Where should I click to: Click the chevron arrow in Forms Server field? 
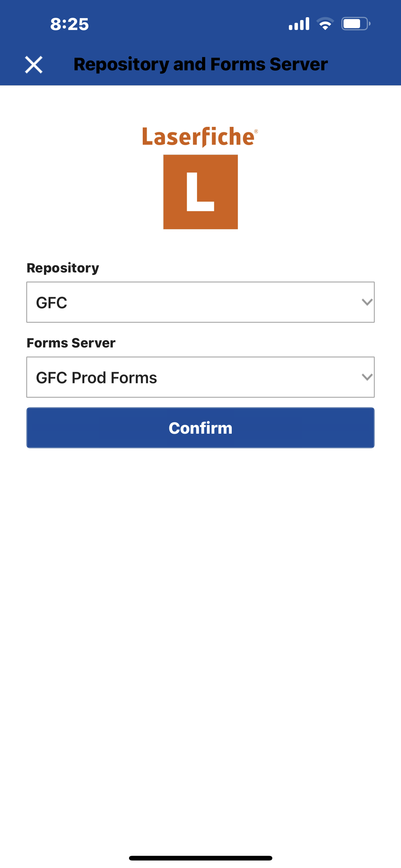click(367, 377)
